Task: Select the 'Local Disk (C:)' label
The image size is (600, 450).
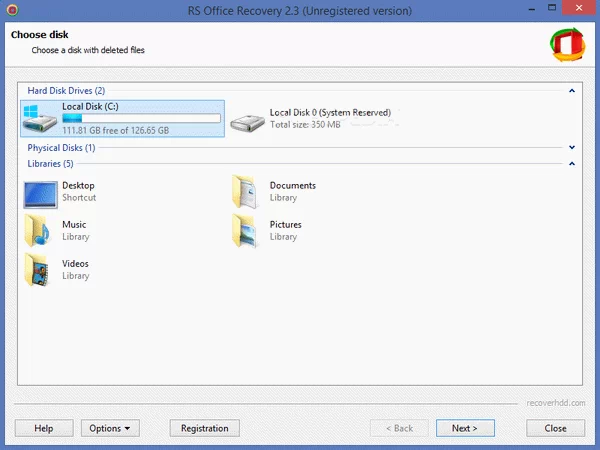Action: 90,106
